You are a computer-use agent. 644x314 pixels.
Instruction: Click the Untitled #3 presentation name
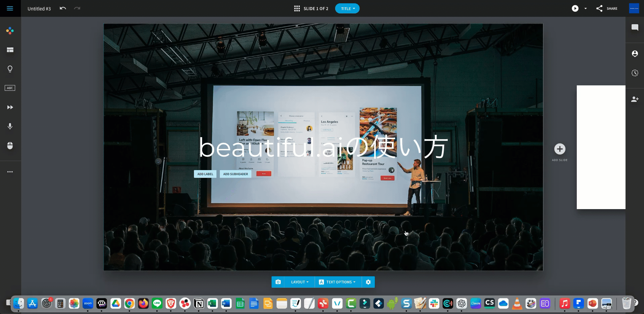pos(39,9)
